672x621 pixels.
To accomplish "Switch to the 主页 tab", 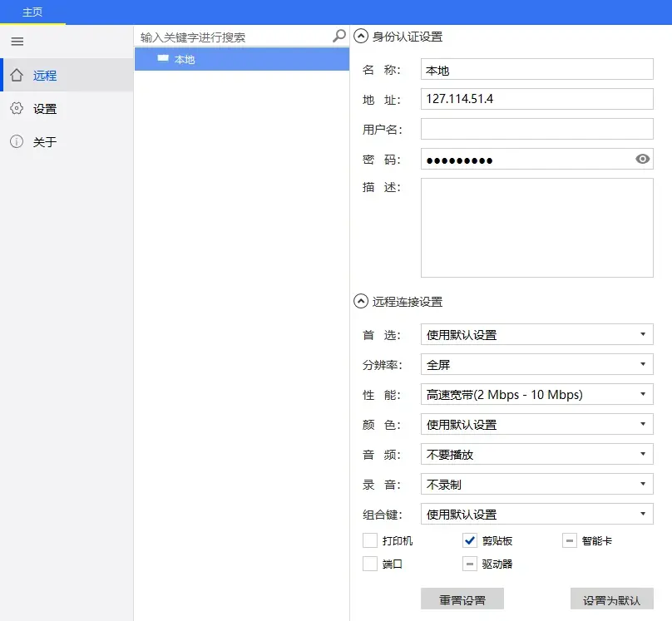I will coord(32,12).
